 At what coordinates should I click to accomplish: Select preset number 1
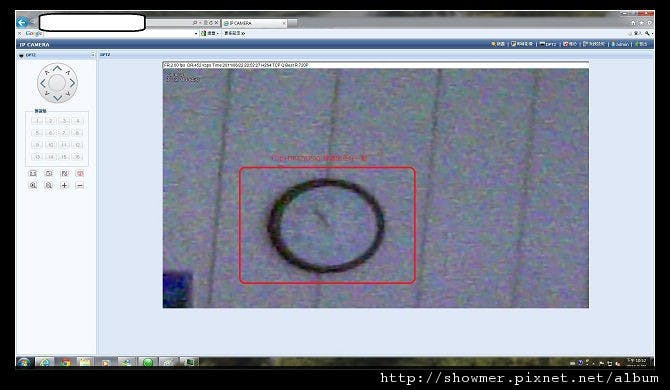click(x=37, y=121)
